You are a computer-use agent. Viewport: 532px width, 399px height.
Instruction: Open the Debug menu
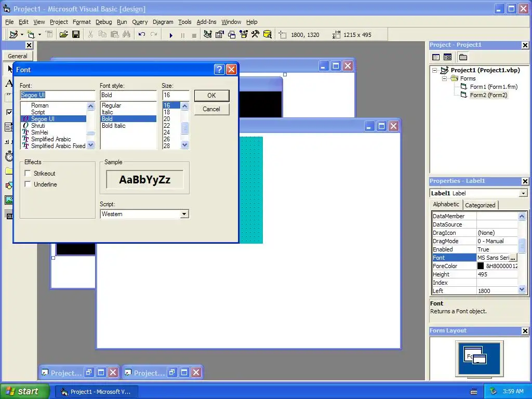click(x=104, y=22)
